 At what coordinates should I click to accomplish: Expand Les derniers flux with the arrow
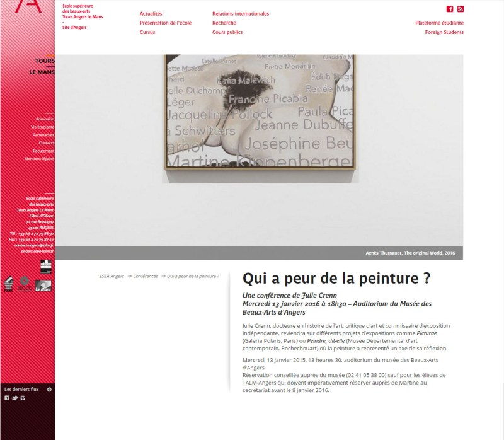(50, 390)
